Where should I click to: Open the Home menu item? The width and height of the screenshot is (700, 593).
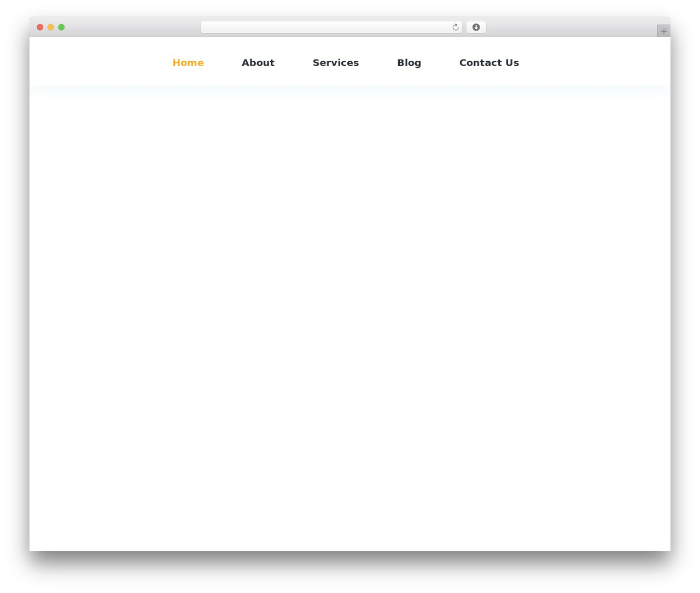coord(188,63)
